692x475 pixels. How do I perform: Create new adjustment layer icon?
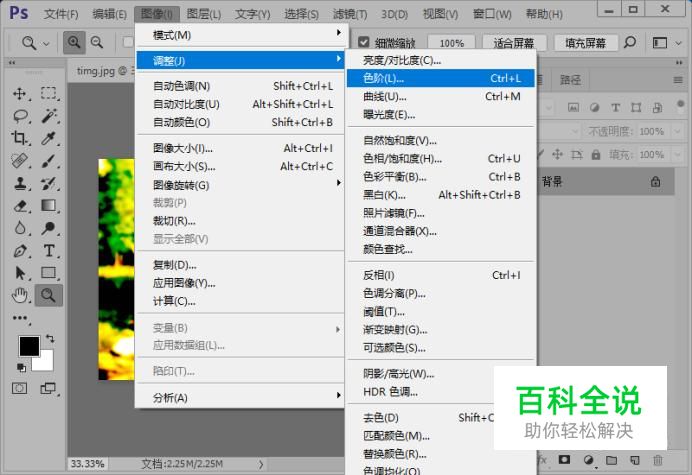588,460
